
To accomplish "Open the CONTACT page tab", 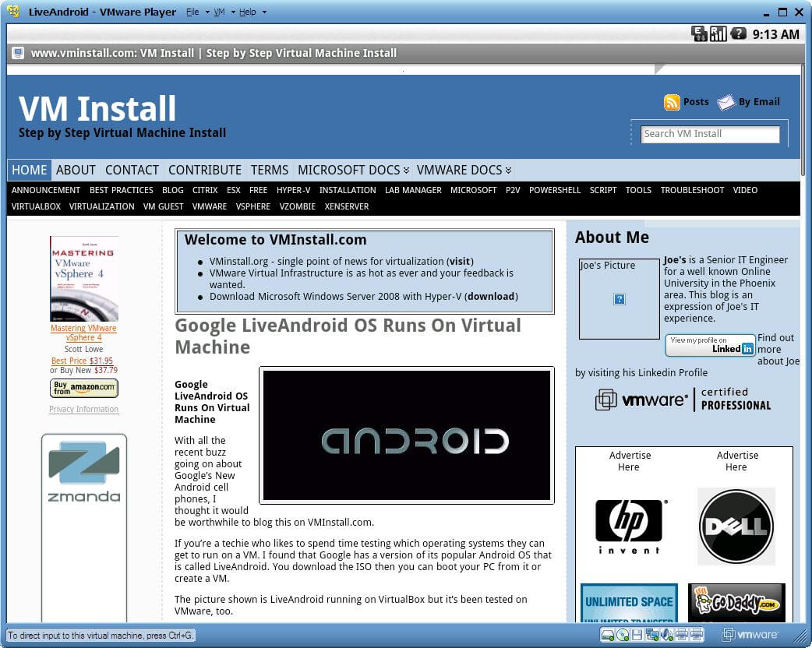I will click(132, 171).
